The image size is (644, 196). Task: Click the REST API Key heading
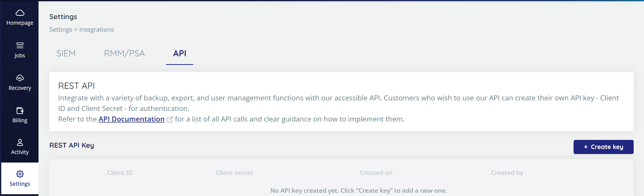pos(72,145)
